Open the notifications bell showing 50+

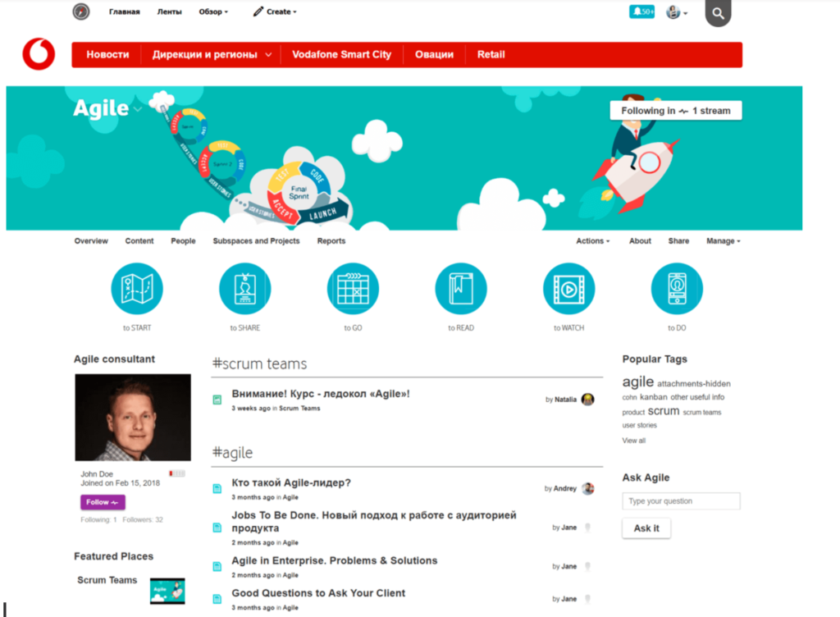point(641,11)
